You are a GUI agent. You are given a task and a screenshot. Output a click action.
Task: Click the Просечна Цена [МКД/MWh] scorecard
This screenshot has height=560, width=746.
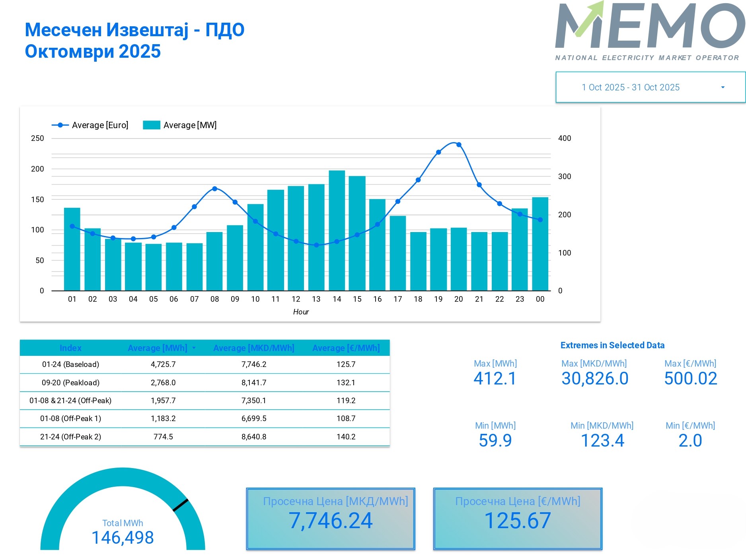pyautogui.click(x=330, y=519)
